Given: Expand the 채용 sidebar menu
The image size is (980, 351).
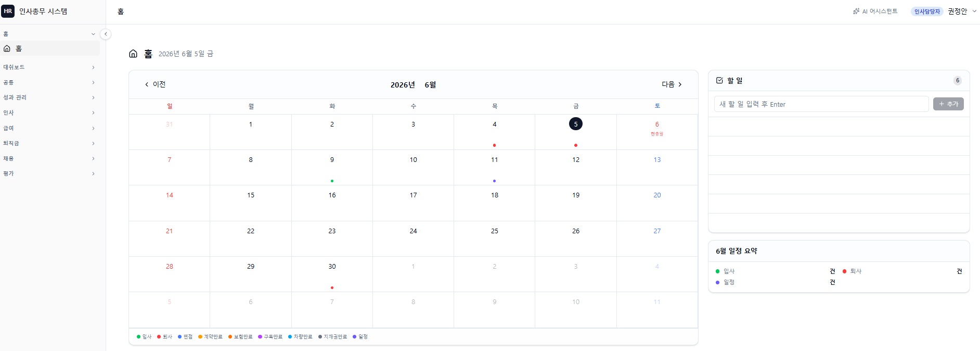Looking at the screenshot, I should (49, 158).
